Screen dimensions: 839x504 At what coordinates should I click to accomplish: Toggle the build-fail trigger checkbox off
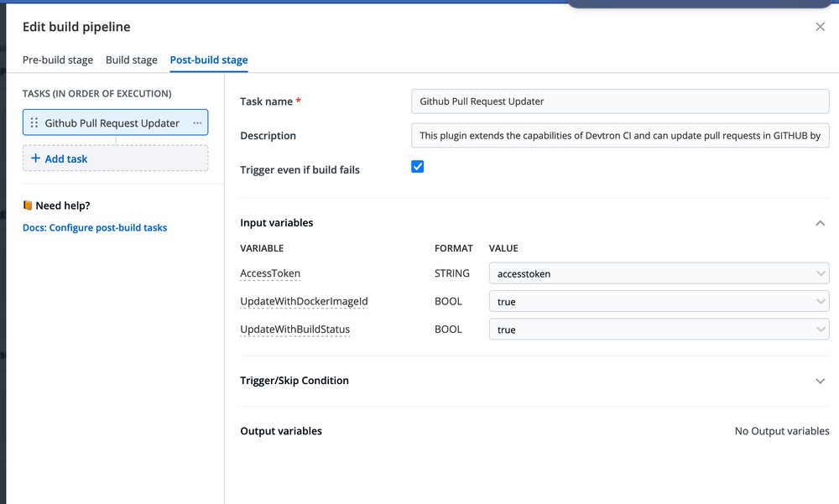pyautogui.click(x=417, y=166)
